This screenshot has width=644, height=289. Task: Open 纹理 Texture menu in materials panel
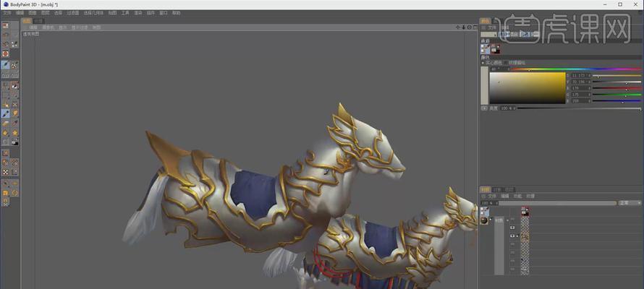click(x=530, y=197)
